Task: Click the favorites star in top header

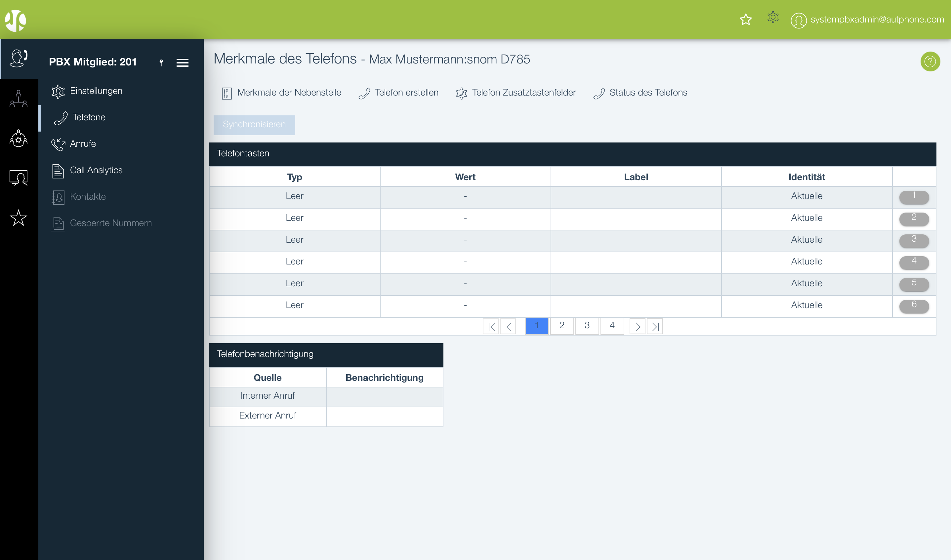Action: pos(745,19)
